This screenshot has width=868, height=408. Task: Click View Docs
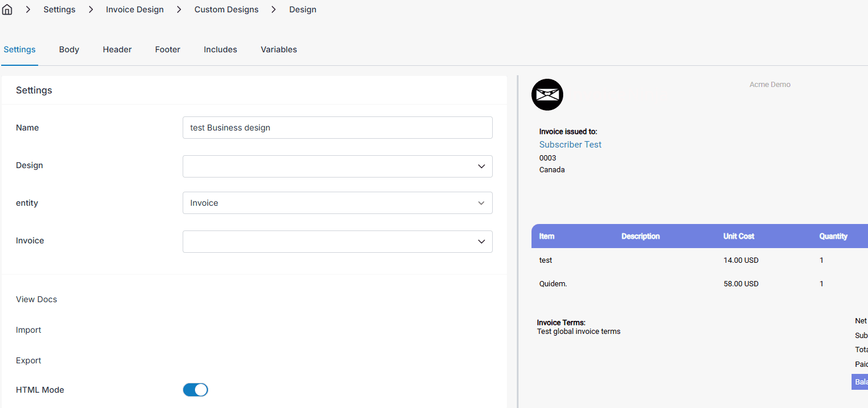[36, 299]
